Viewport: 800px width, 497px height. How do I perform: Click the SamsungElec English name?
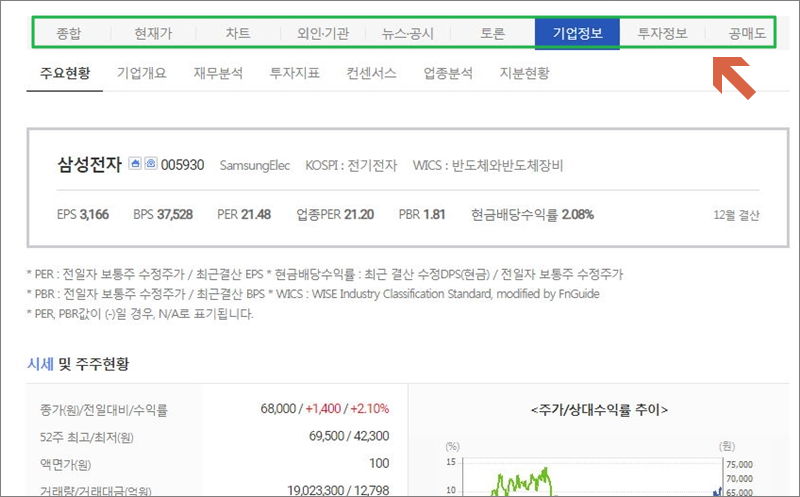255,165
